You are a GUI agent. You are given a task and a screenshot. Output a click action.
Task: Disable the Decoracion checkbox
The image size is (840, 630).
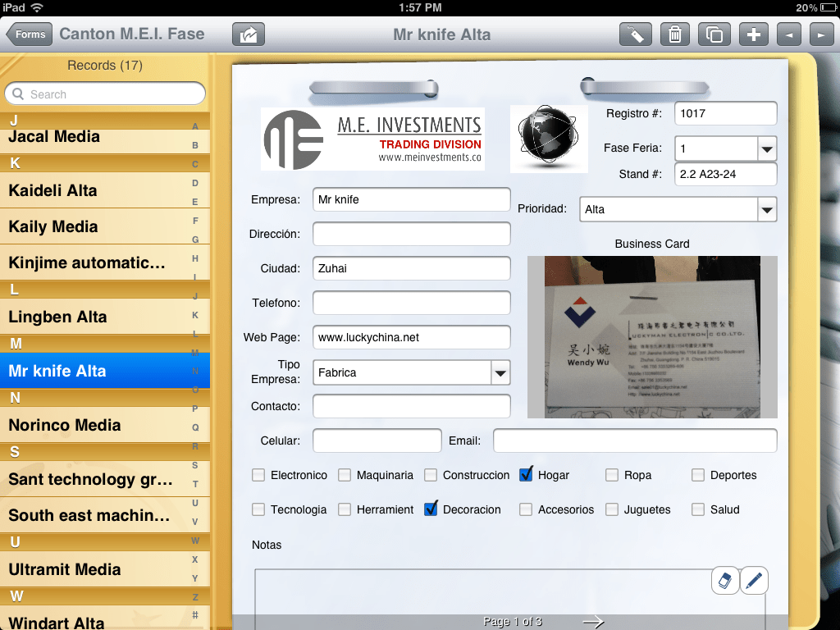(431, 509)
